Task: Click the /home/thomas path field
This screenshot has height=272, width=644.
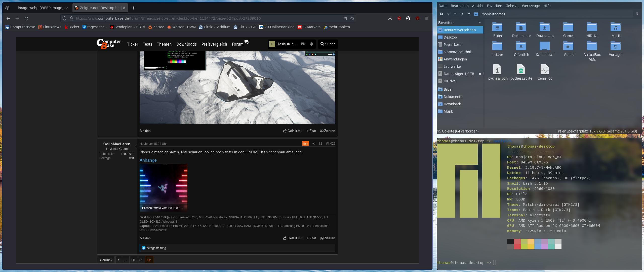Action: tap(556, 14)
